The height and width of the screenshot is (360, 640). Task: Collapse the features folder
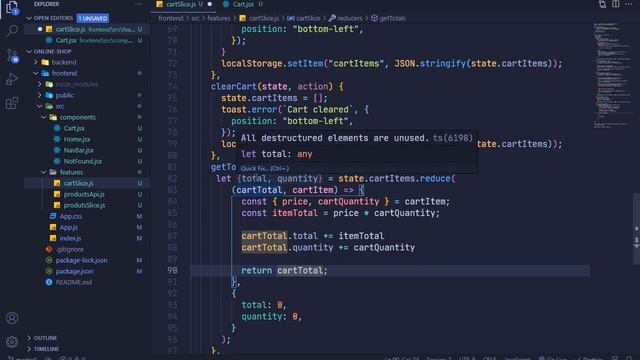[44, 172]
